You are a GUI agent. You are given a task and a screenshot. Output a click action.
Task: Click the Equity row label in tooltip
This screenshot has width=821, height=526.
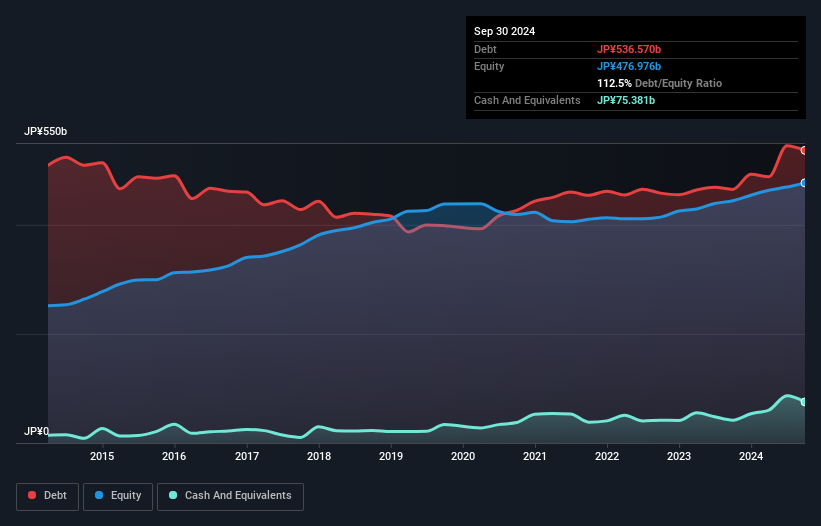pos(489,66)
